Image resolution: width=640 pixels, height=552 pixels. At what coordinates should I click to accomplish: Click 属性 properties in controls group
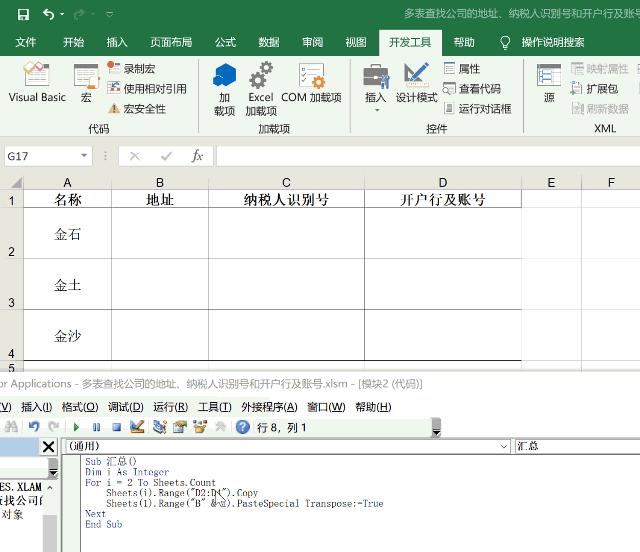462,68
